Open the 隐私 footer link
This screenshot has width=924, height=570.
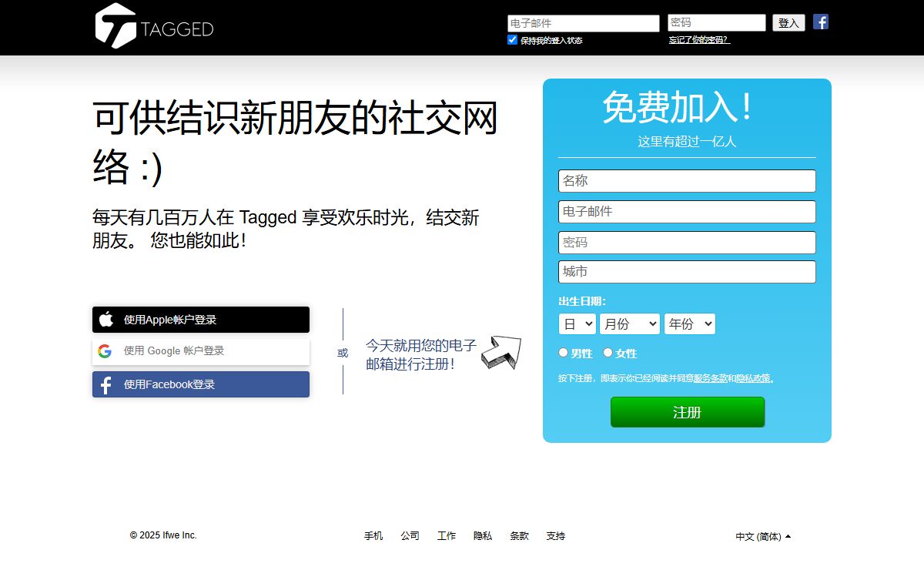pos(483,536)
